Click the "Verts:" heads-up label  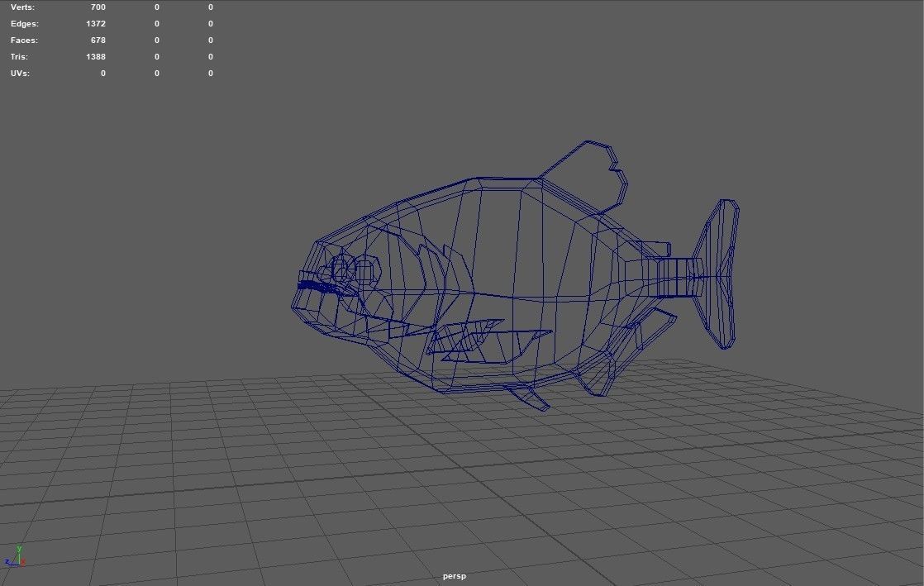[x=22, y=7]
